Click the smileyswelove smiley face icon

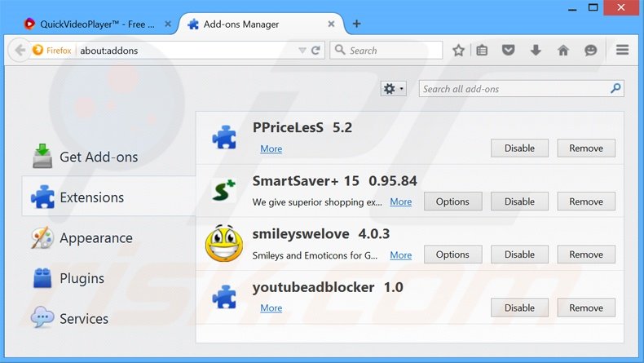point(224,243)
